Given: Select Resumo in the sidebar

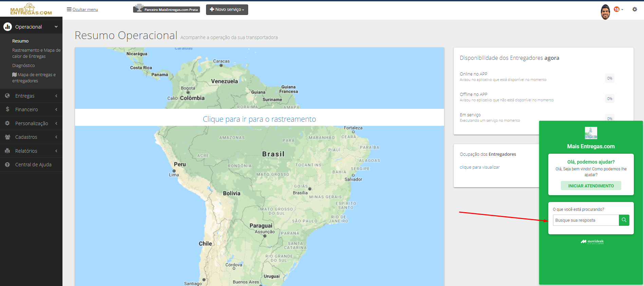Looking at the screenshot, I should click(20, 41).
